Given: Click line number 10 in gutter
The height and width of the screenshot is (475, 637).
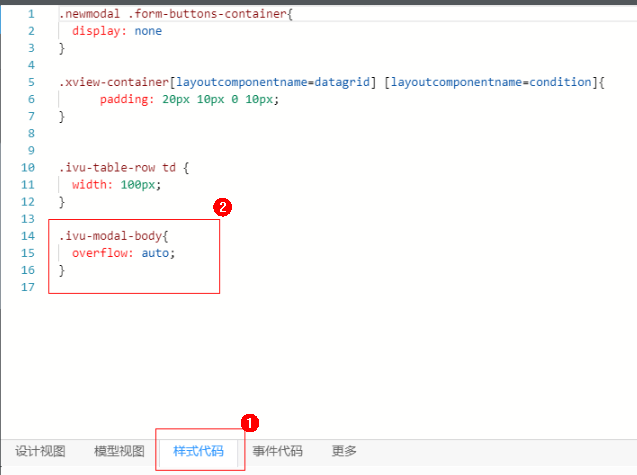Looking at the screenshot, I should tap(28, 168).
